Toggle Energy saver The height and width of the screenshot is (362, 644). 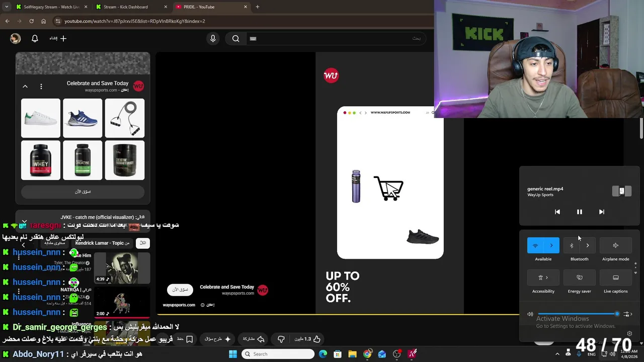[580, 278]
